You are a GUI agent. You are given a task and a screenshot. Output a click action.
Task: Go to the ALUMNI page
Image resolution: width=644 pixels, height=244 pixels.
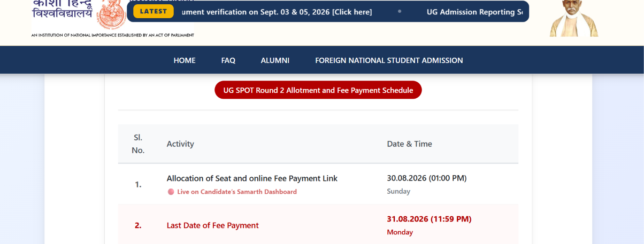275,60
